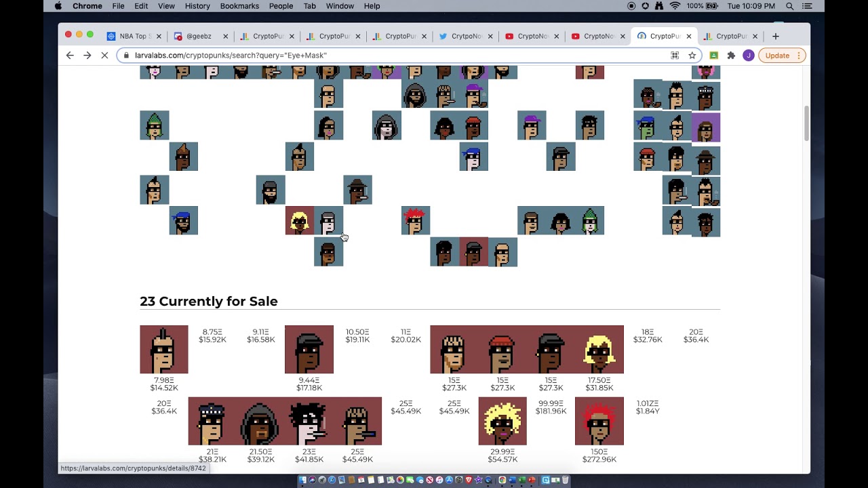
Task: Click the green extension icon in toolbar
Action: pos(713,56)
